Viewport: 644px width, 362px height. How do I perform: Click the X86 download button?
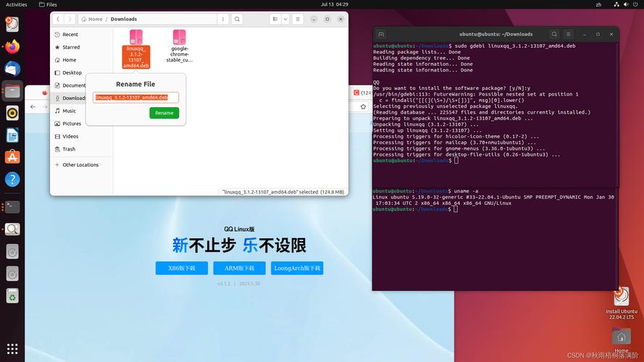tap(182, 268)
